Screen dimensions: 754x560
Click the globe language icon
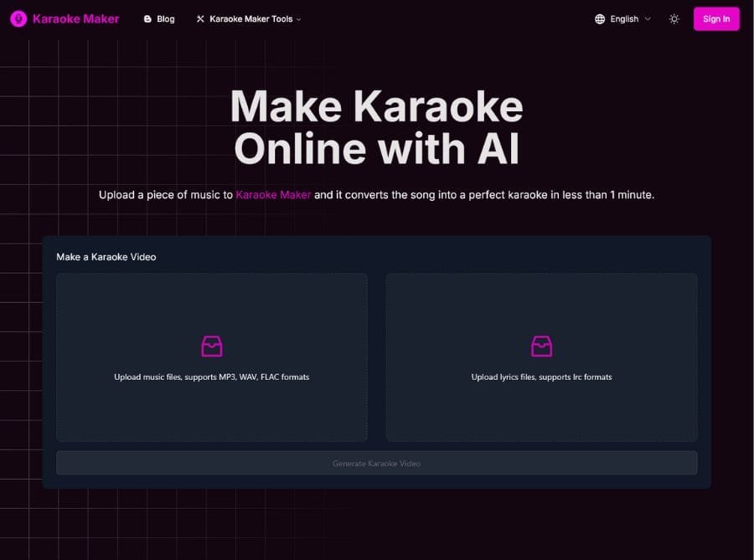[x=600, y=19]
